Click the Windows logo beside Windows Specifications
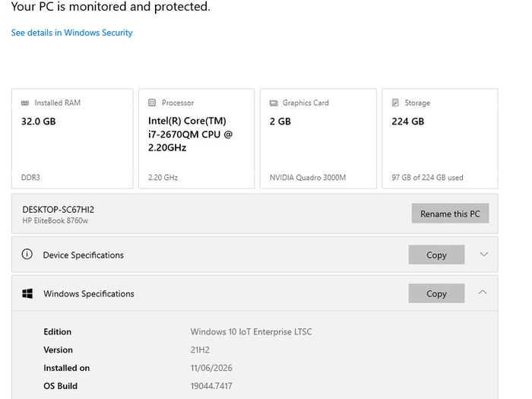 point(27,293)
